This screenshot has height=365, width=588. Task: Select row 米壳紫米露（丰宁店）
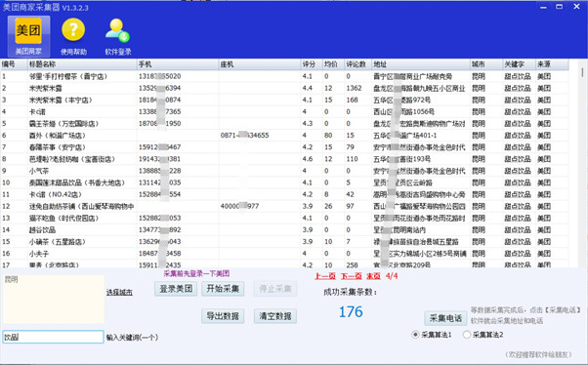tap(284, 101)
